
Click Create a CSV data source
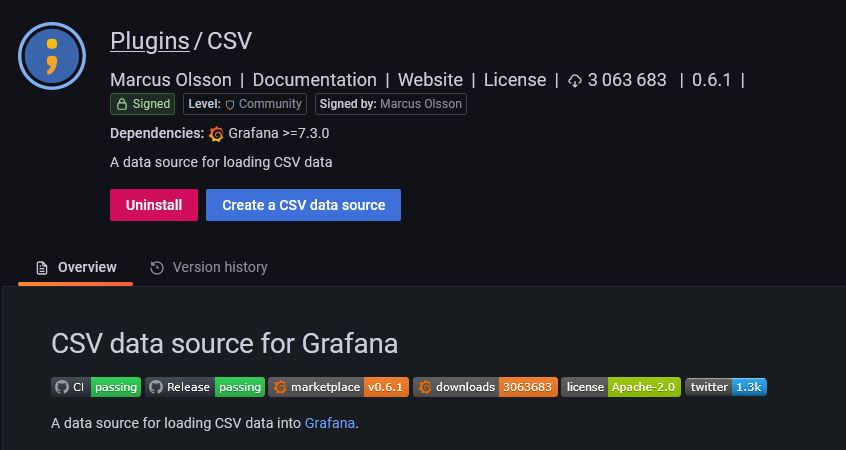point(303,205)
